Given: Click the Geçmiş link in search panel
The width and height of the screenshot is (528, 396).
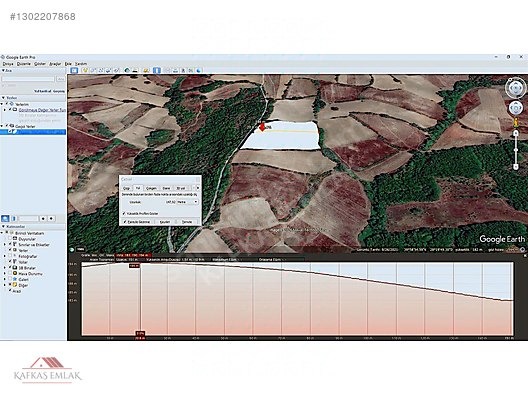Looking at the screenshot, I should pos(59,91).
